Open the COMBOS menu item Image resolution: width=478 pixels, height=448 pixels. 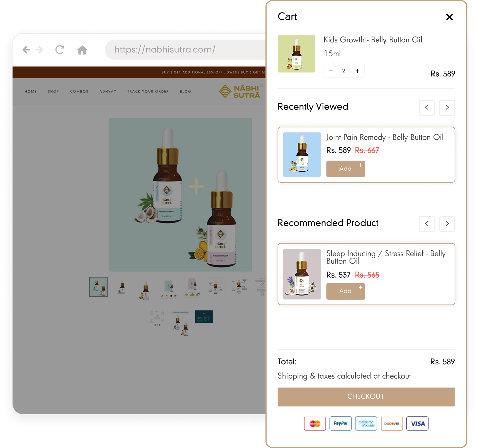pyautogui.click(x=79, y=91)
